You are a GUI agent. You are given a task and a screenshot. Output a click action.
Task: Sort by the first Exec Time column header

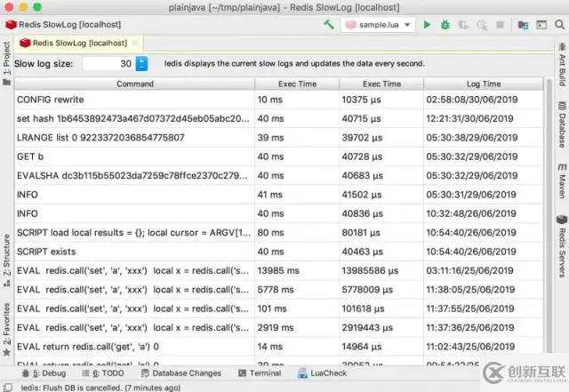click(x=297, y=84)
